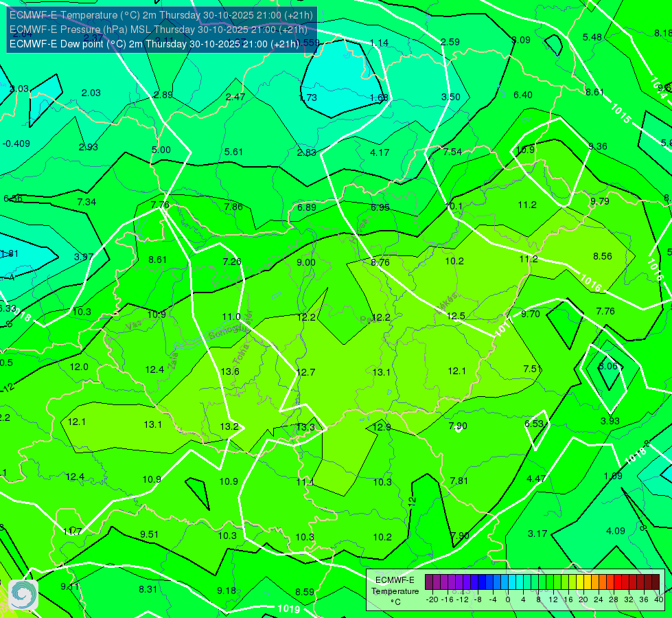Click the 7.34 temperature value
The width and height of the screenshot is (672, 618).
click(86, 202)
